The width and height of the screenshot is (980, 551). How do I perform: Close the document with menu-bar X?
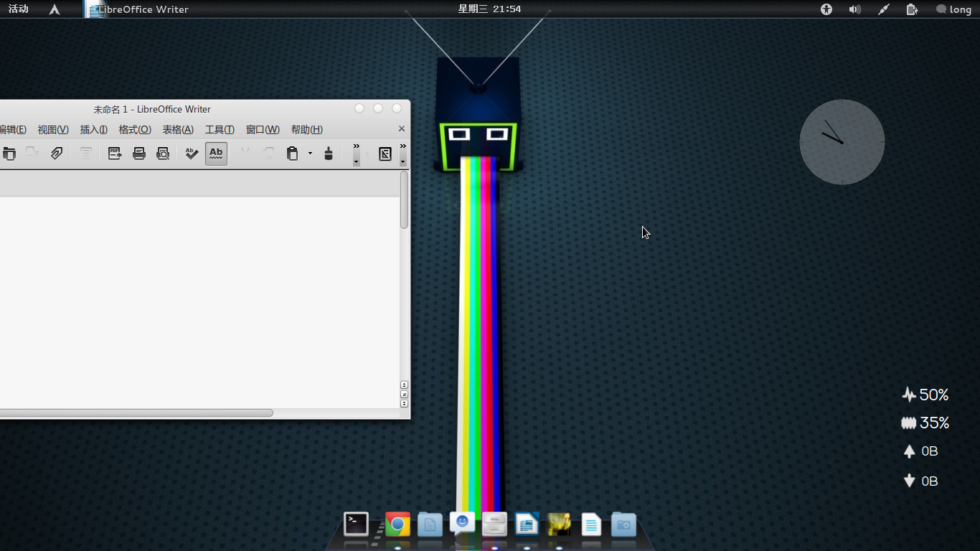(402, 129)
